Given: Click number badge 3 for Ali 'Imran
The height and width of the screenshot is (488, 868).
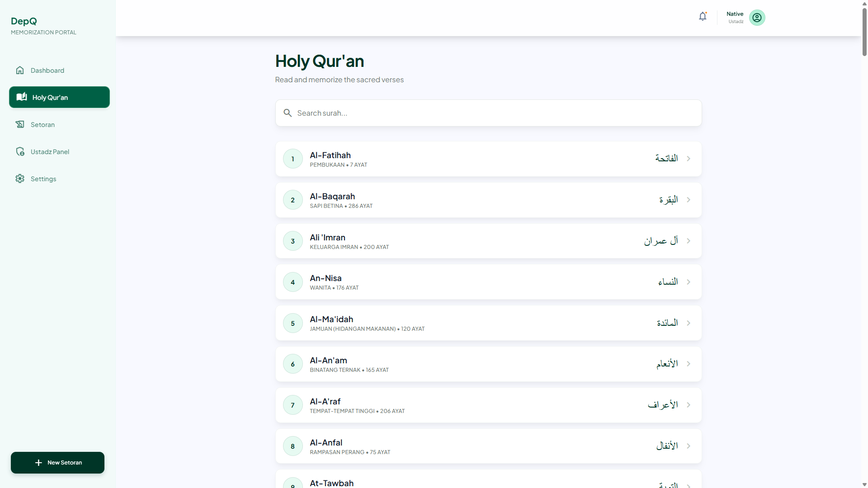Looking at the screenshot, I should 293,241.
